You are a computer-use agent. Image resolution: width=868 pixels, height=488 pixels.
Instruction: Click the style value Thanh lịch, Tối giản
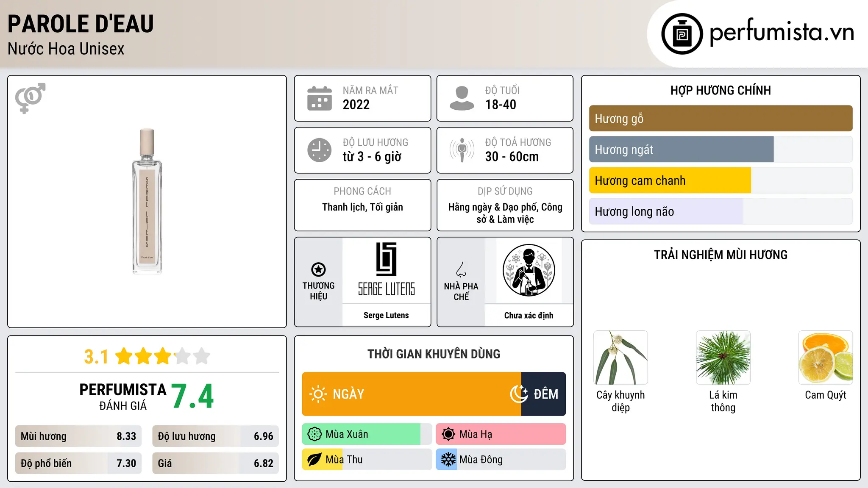click(x=362, y=207)
